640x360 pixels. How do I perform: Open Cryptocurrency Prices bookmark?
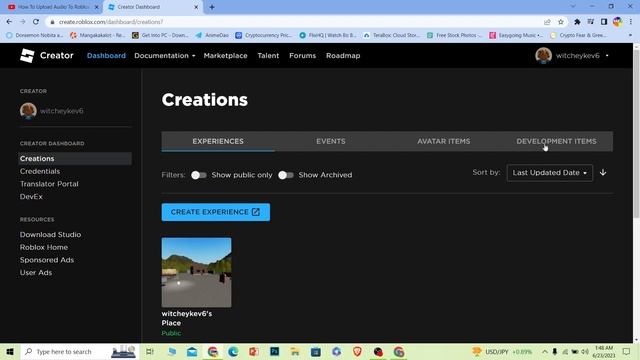tap(264, 36)
